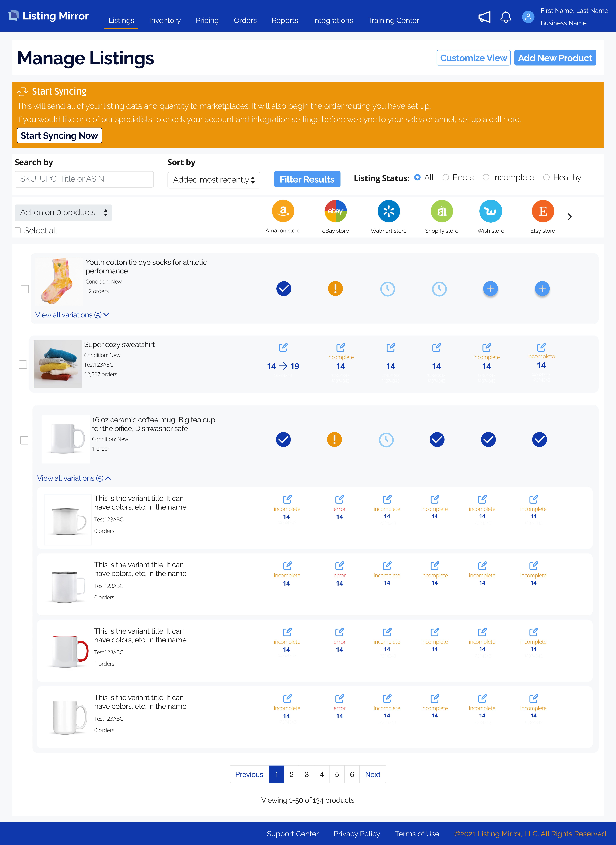
Task: Click eBay error icon for tie dye socks
Action: pyautogui.click(x=335, y=289)
